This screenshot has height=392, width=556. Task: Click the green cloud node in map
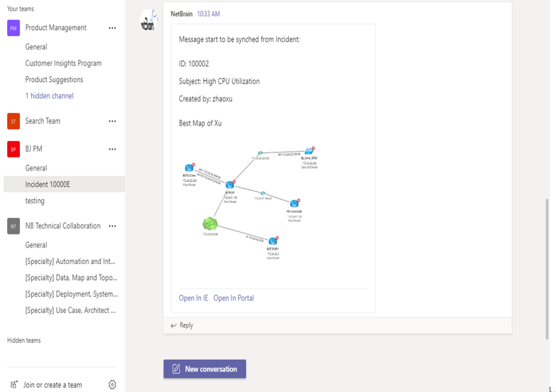(210, 224)
